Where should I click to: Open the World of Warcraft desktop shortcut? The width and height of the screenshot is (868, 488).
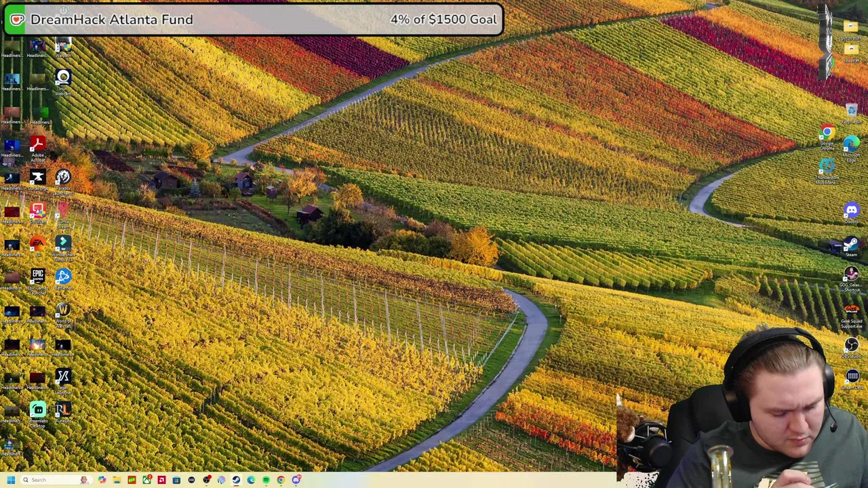[63, 314]
